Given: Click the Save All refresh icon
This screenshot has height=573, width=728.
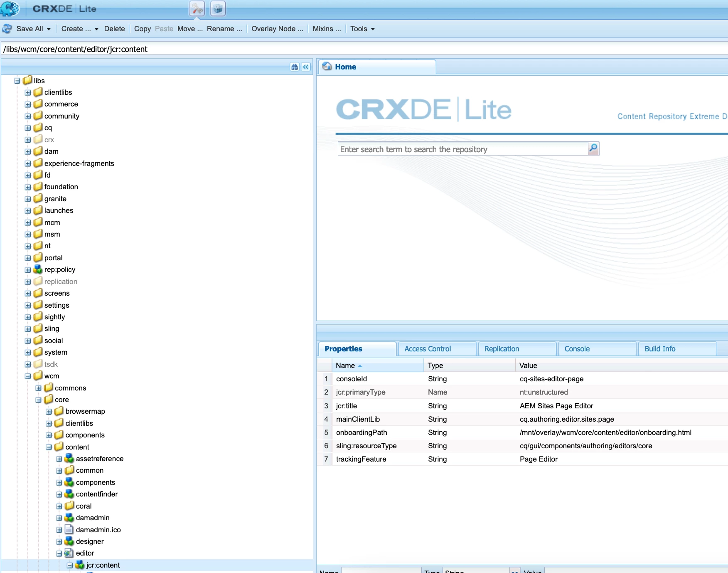Looking at the screenshot, I should point(7,29).
